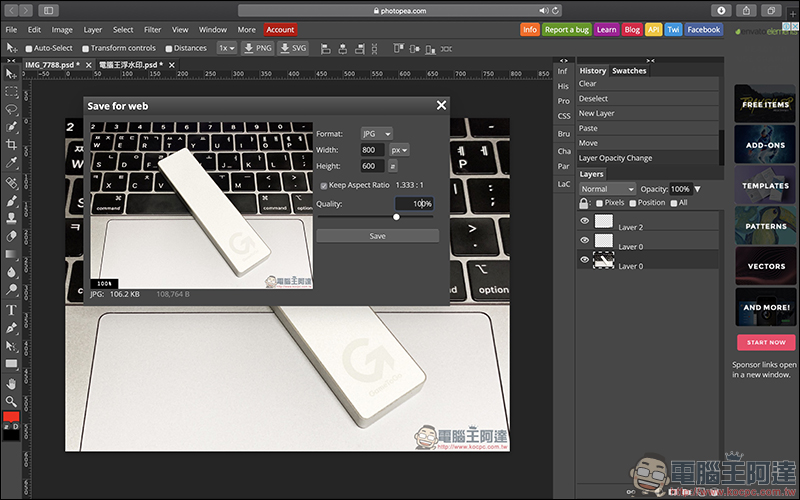Image resolution: width=800 pixels, height=500 pixels.
Task: Enable the Transform controls checkbox
Action: (86, 48)
